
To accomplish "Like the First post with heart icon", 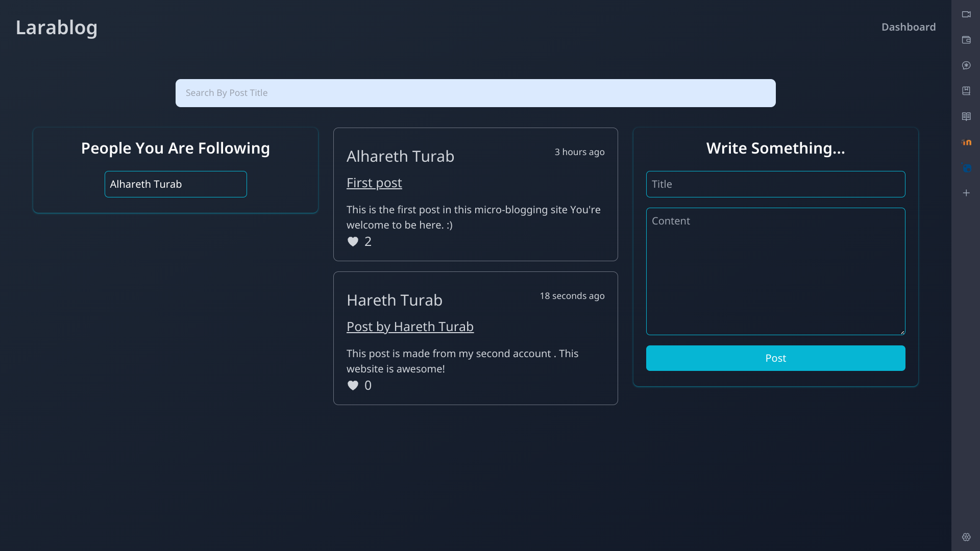I will [x=353, y=241].
